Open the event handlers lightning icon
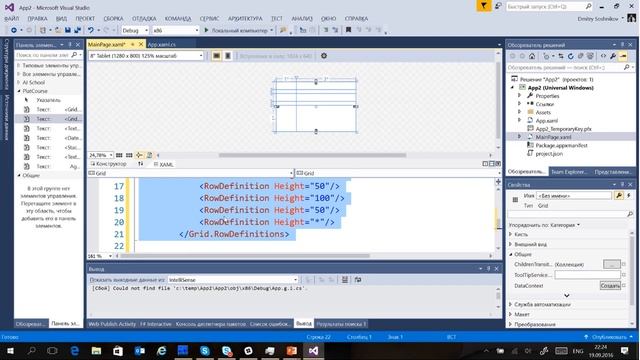The image size is (640, 360). 629,196
